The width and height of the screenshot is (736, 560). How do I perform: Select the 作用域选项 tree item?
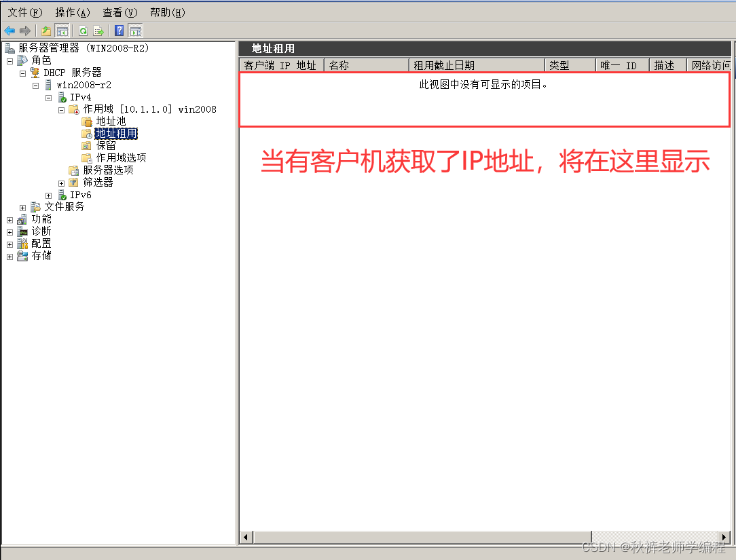click(x=121, y=157)
